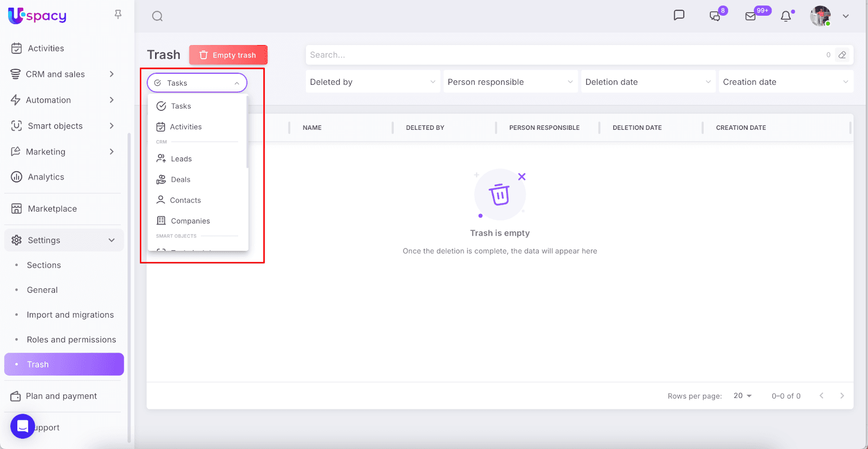Go to Roles and permissions settings
This screenshot has width=868, height=449.
(71, 340)
